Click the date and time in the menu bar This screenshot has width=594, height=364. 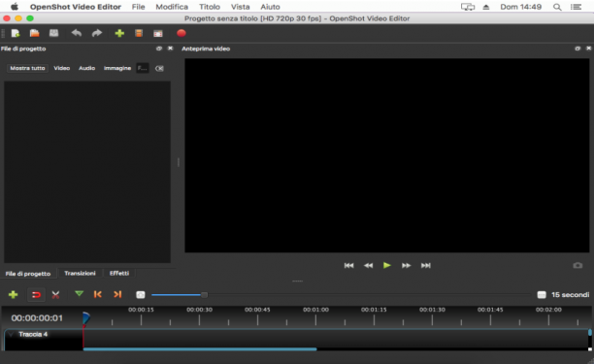(x=521, y=7)
